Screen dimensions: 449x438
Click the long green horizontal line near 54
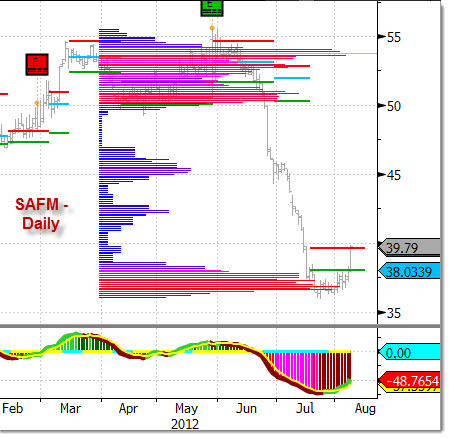click(238, 53)
